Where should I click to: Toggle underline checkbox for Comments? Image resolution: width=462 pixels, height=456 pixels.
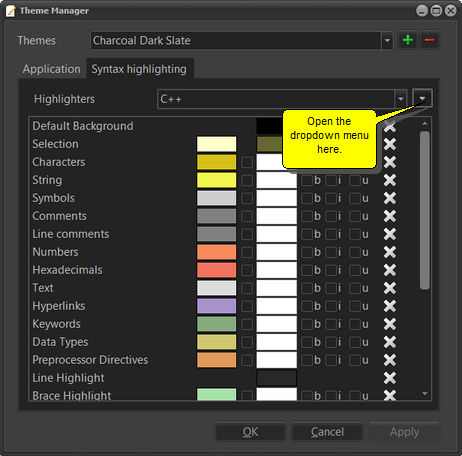pyautogui.click(x=355, y=217)
